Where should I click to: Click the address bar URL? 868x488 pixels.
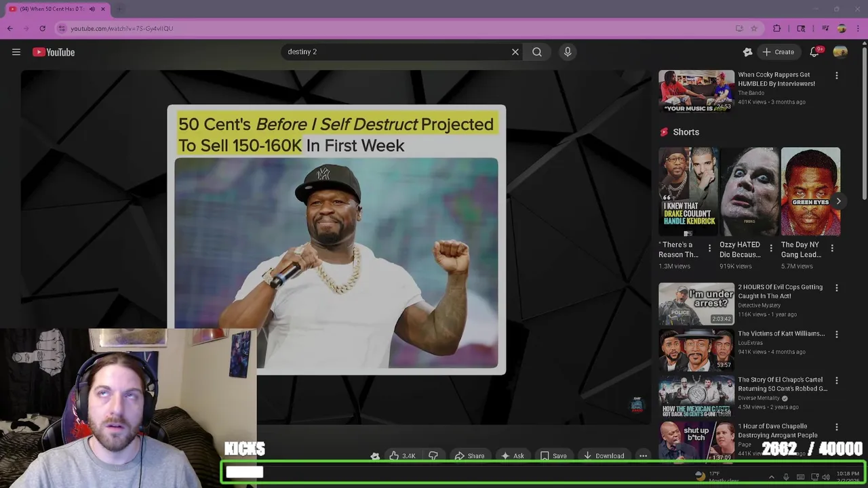tap(122, 28)
